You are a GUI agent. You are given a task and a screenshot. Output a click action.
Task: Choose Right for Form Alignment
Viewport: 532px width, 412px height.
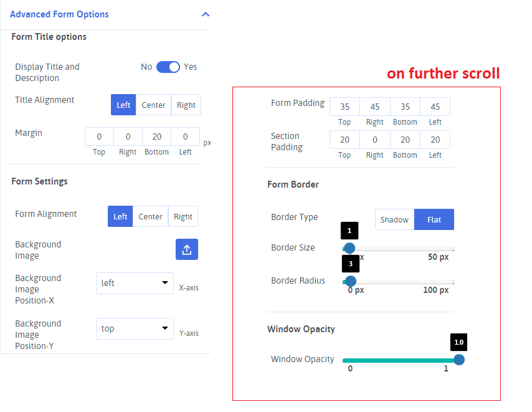click(183, 216)
